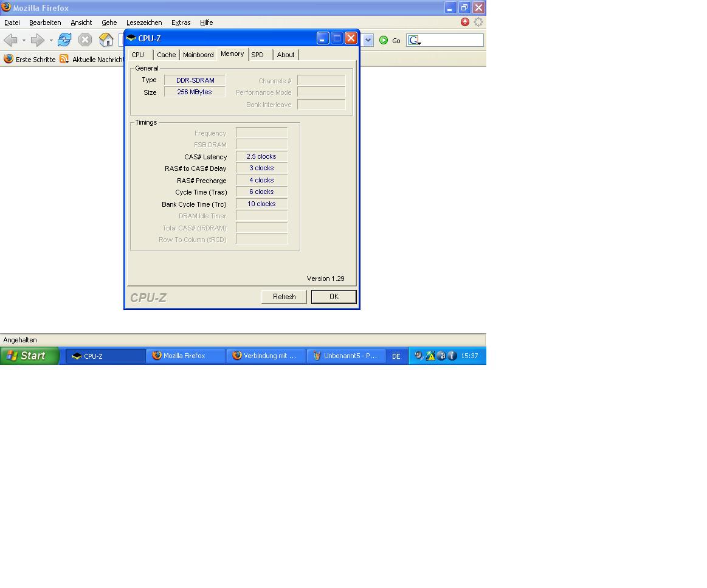
Task: Click the yellow warning tray icon
Action: 430,356
